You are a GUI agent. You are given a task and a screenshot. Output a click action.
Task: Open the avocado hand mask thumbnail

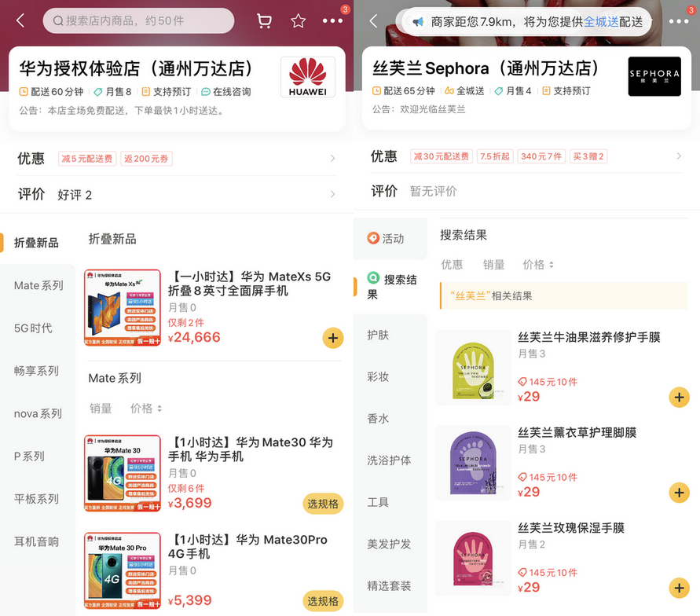pos(473,368)
